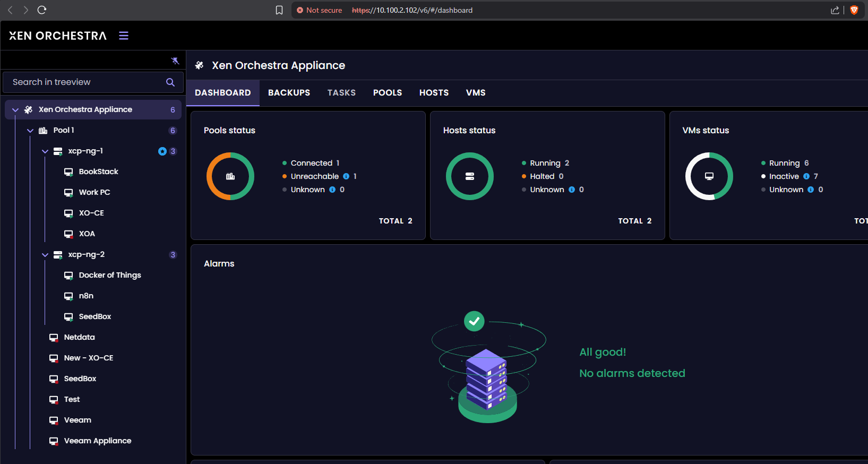Screen dimensions: 868x464
Task: Click the magnifier icon in the treeview search
Action: click(170, 82)
